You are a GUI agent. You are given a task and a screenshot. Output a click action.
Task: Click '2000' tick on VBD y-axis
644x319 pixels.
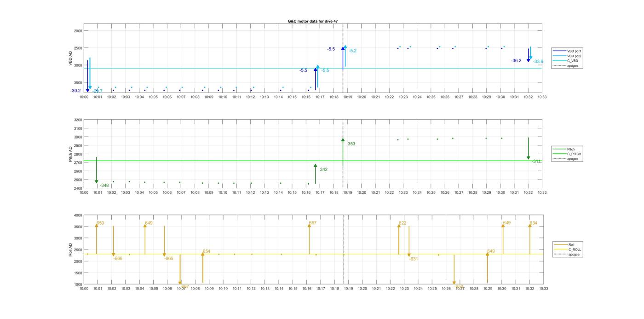(78, 30)
